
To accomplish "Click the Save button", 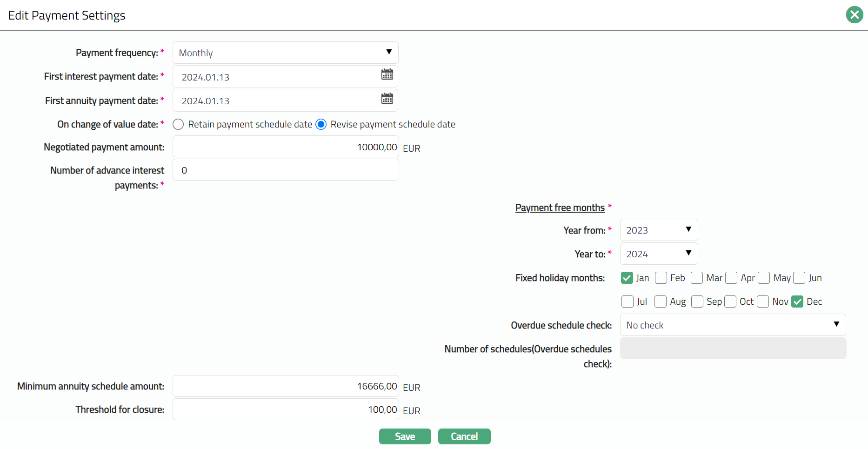I will pyautogui.click(x=405, y=436).
